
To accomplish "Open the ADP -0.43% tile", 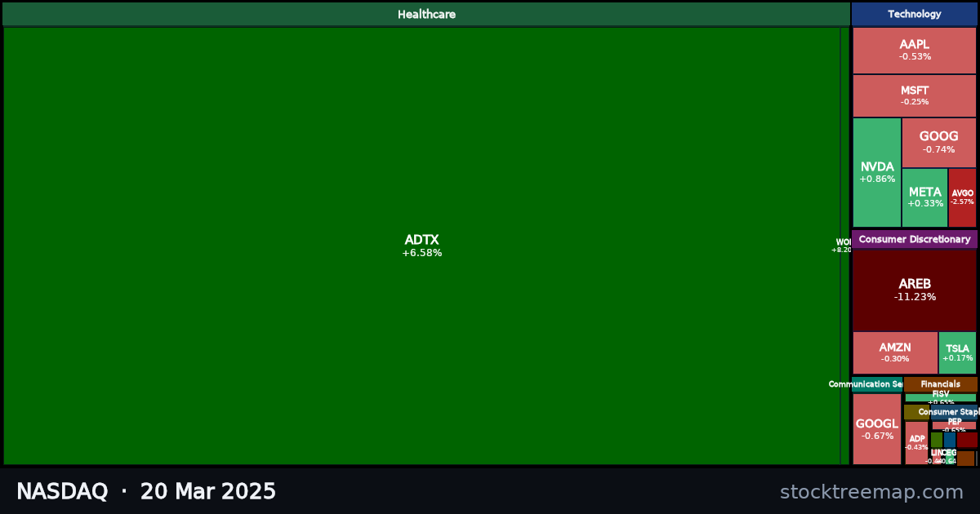I will 916,443.
